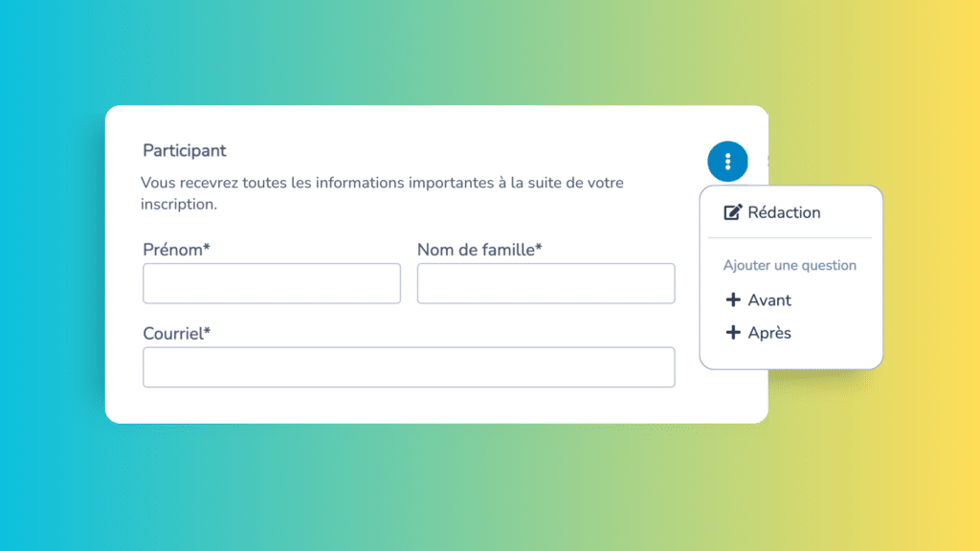Viewport: 980px width, 551px height.
Task: Click inside the Nom de famille field
Action: click(x=546, y=283)
